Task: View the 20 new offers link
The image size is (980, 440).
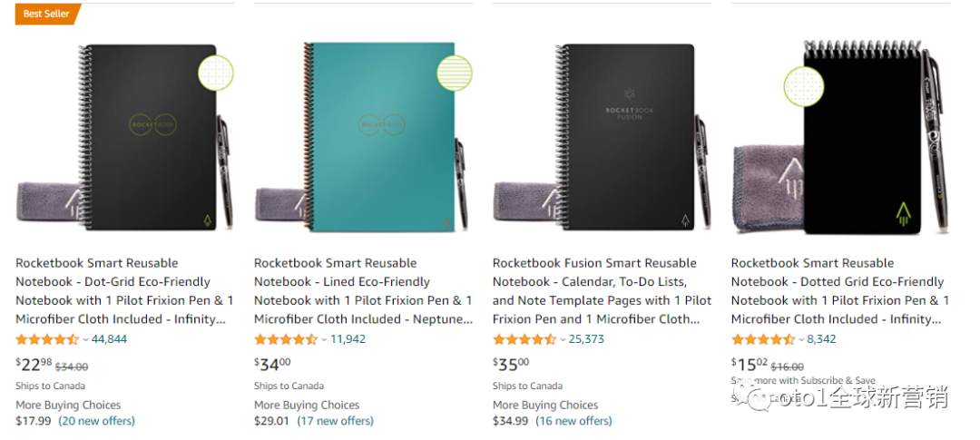Action: 97,421
